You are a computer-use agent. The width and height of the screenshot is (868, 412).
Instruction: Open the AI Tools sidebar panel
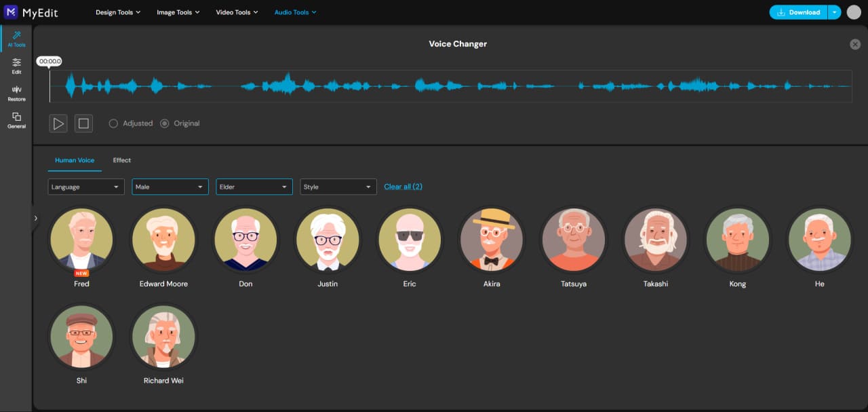tap(16, 39)
